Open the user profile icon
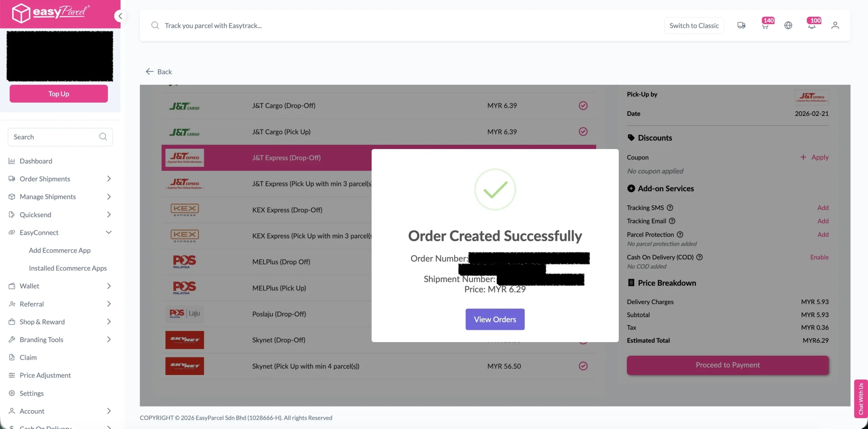868x429 pixels. 835,25
